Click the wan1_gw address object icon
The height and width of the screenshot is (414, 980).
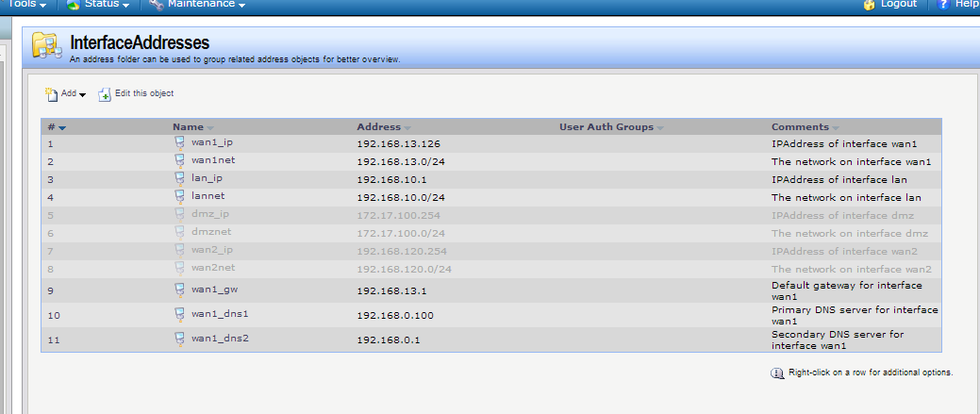[x=179, y=290]
